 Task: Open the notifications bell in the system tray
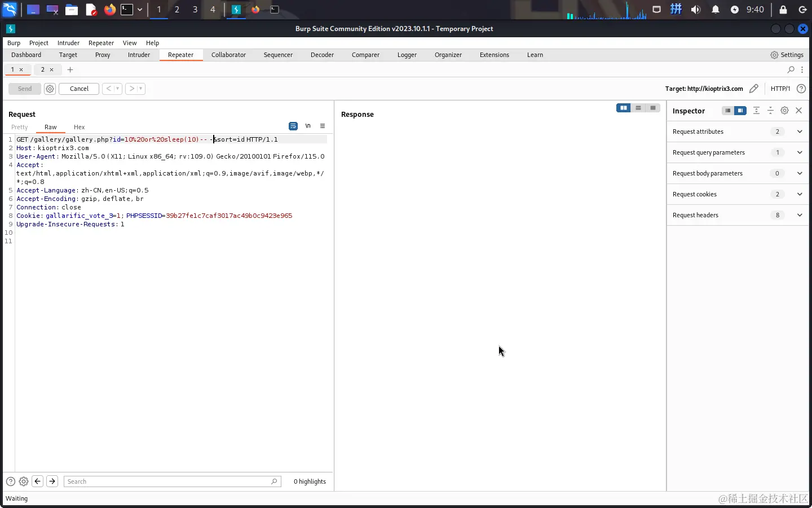coord(715,10)
